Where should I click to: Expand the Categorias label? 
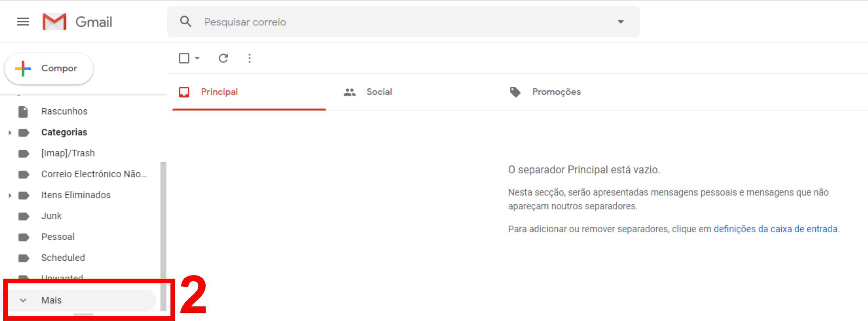tap(10, 133)
